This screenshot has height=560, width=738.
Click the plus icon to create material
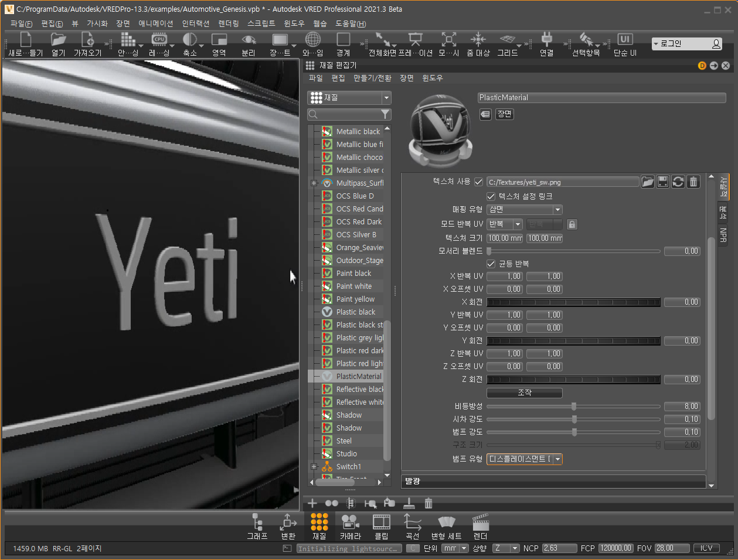312,503
